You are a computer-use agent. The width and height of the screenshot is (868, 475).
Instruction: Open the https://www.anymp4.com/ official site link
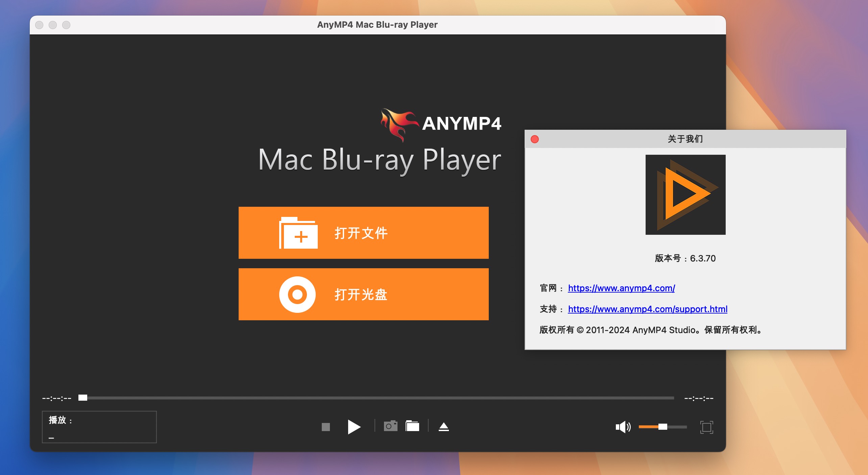pyautogui.click(x=621, y=288)
